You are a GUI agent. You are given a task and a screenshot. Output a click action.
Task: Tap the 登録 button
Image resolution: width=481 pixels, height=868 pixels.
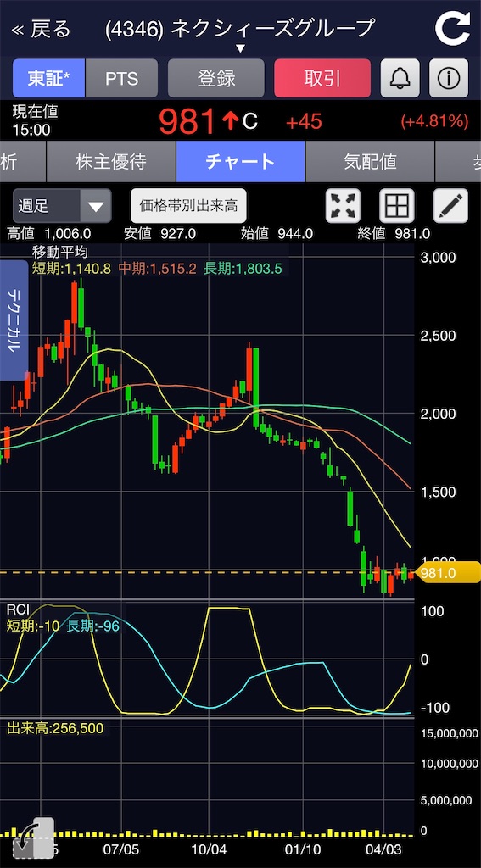pyautogui.click(x=216, y=79)
